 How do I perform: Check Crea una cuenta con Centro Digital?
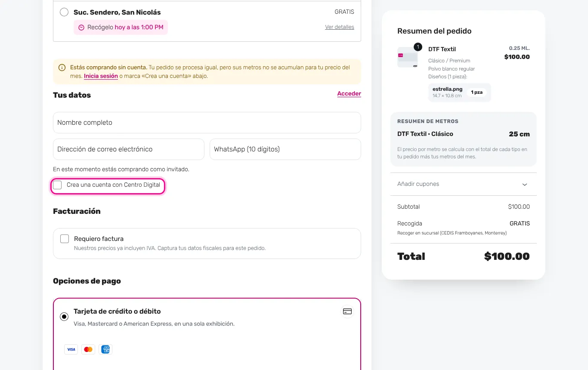click(58, 185)
